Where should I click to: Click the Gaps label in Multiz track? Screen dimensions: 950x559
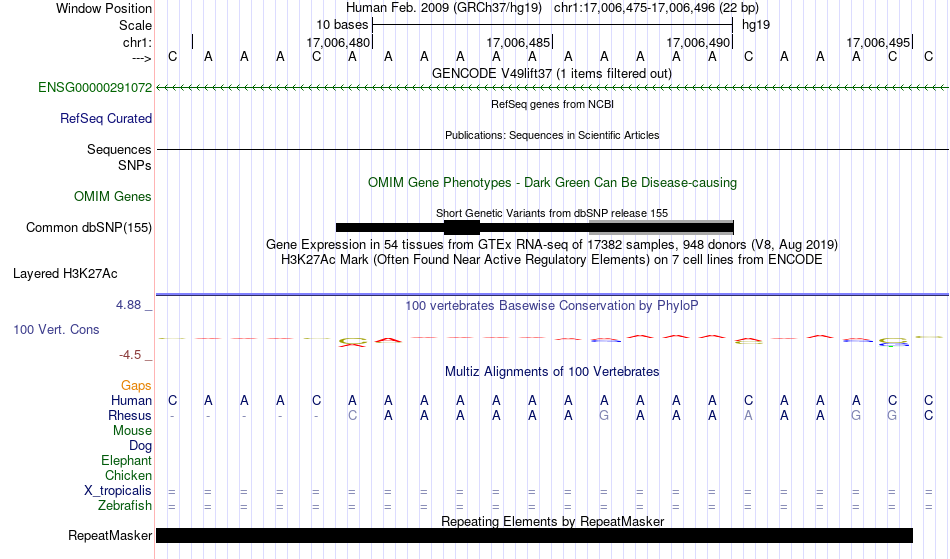point(136,386)
